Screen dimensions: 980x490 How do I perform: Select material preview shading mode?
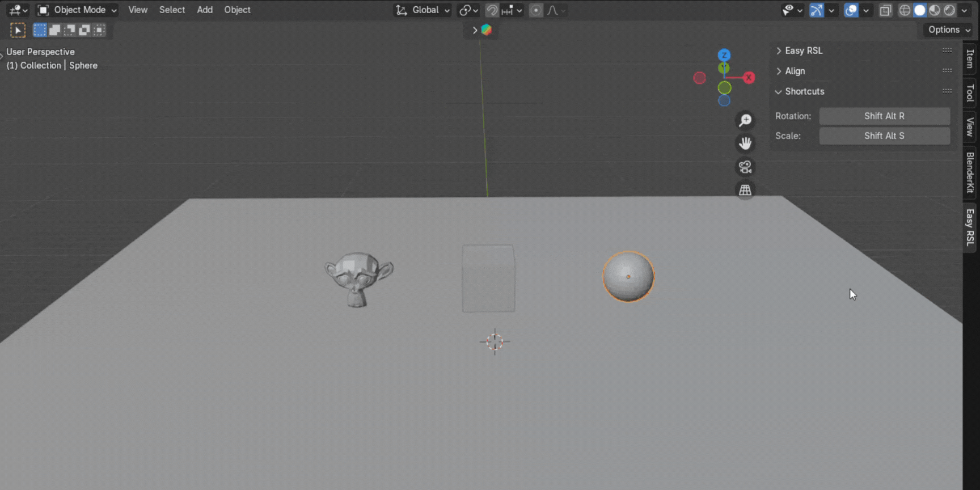tap(935, 10)
